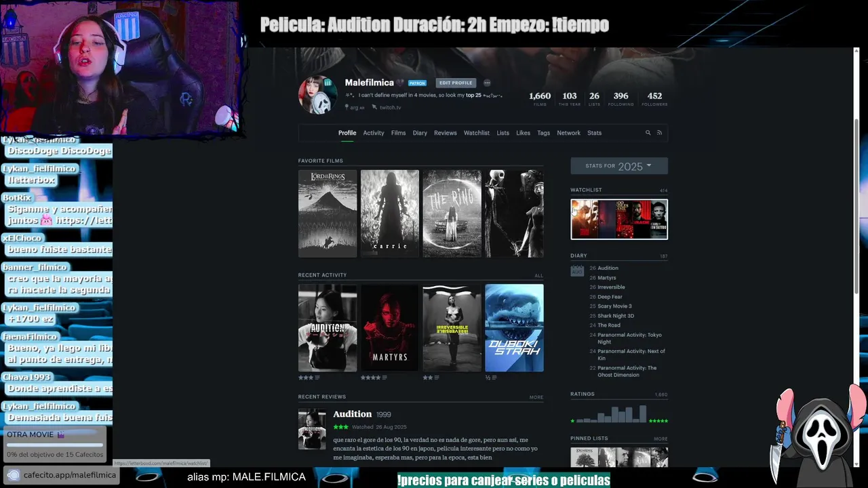Open the Martyrs diary entry
The height and width of the screenshot is (488, 868).
607,278
